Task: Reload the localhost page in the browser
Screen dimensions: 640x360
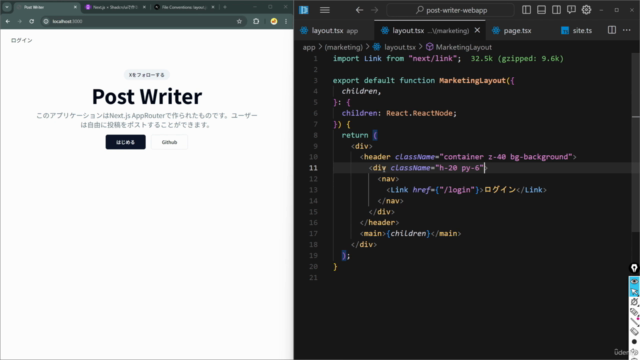Action: tap(31, 21)
